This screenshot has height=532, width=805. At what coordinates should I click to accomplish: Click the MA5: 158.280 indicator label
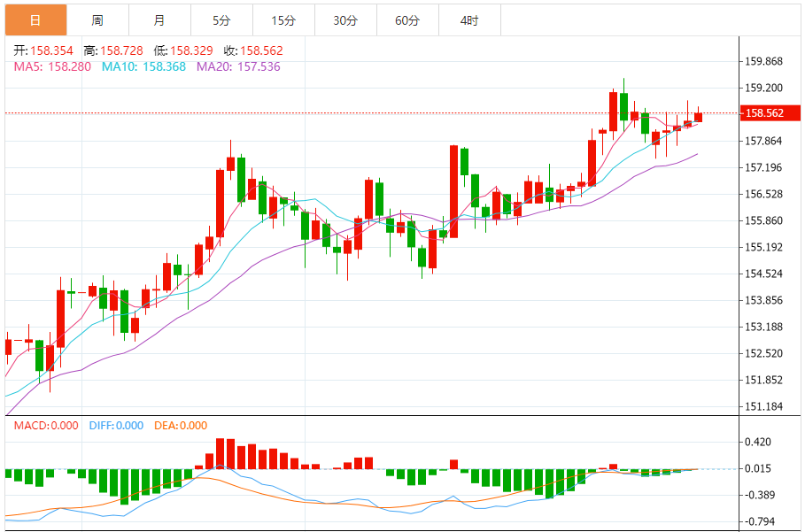(52, 66)
